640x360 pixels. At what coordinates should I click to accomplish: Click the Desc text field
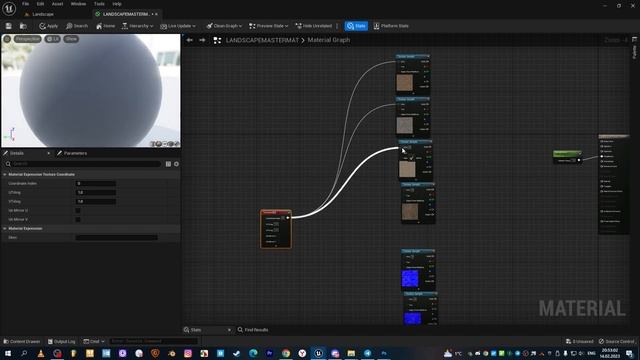(x=117, y=237)
